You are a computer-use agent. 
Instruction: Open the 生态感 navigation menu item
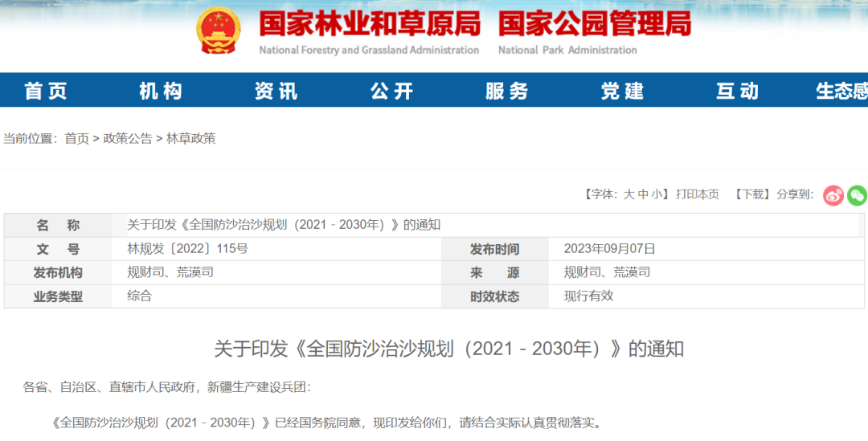click(x=841, y=91)
